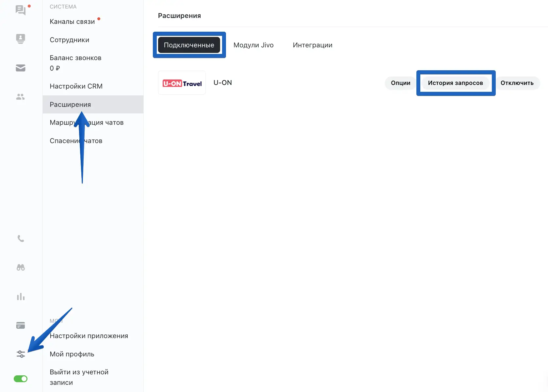This screenshot has width=548, height=392.
Task: Open История запросов for U-ON
Action: point(455,83)
